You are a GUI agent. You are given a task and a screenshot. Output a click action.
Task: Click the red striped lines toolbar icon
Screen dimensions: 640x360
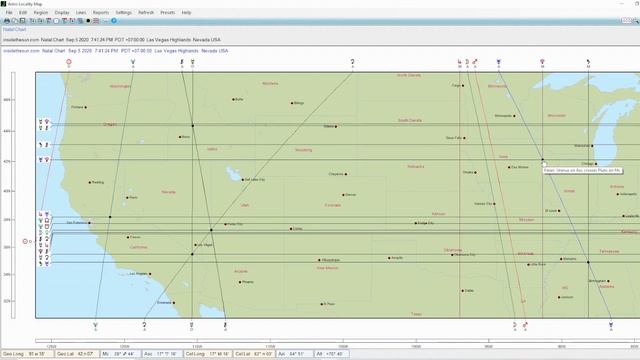(x=96, y=21)
